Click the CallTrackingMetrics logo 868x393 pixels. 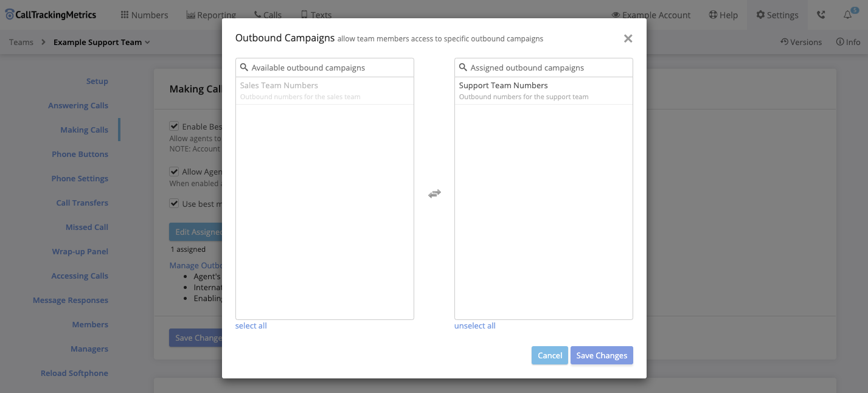[51, 15]
